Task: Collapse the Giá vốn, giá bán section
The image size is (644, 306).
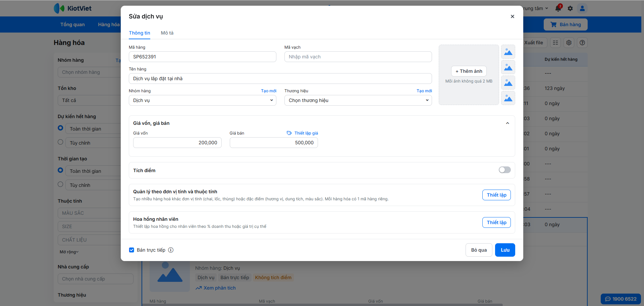Action: coord(507,123)
